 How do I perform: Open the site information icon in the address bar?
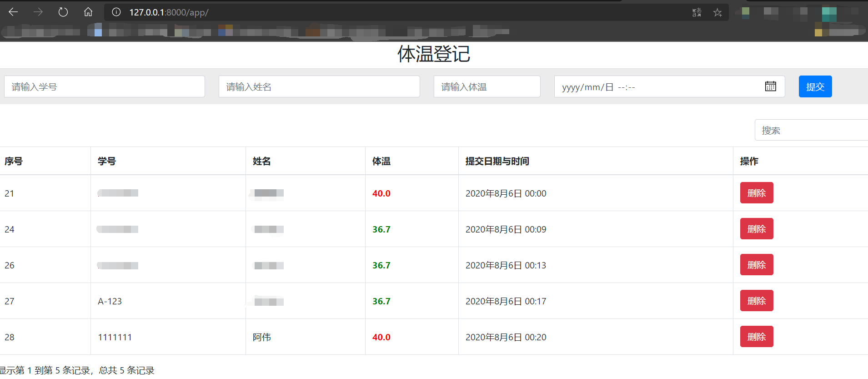click(116, 12)
